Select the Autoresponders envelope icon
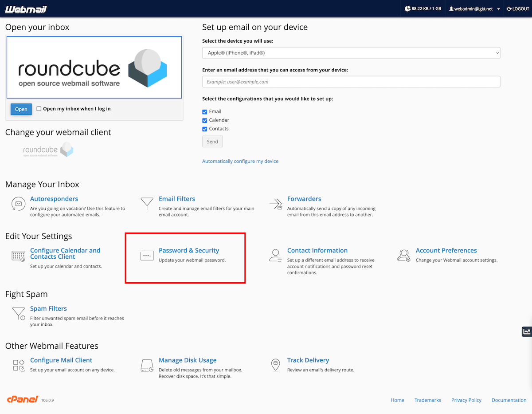532x414 pixels. [x=18, y=204]
